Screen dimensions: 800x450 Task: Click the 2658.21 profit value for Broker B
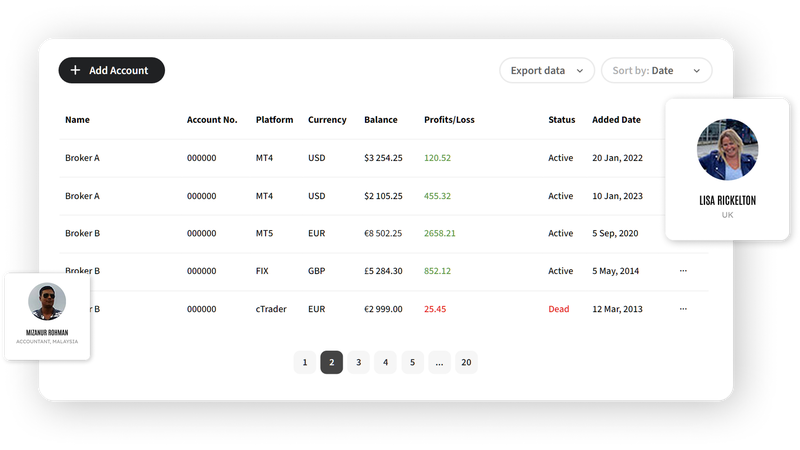439,233
